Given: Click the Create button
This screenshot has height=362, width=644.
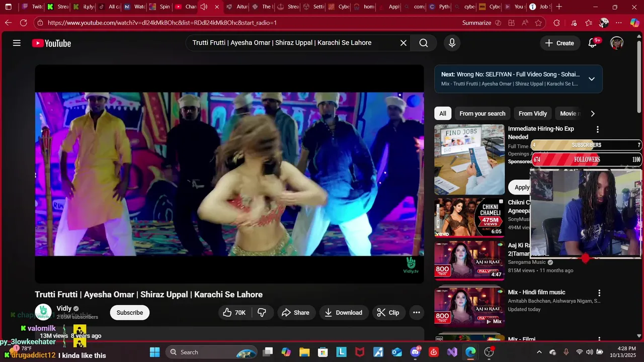Looking at the screenshot, I should click(559, 43).
